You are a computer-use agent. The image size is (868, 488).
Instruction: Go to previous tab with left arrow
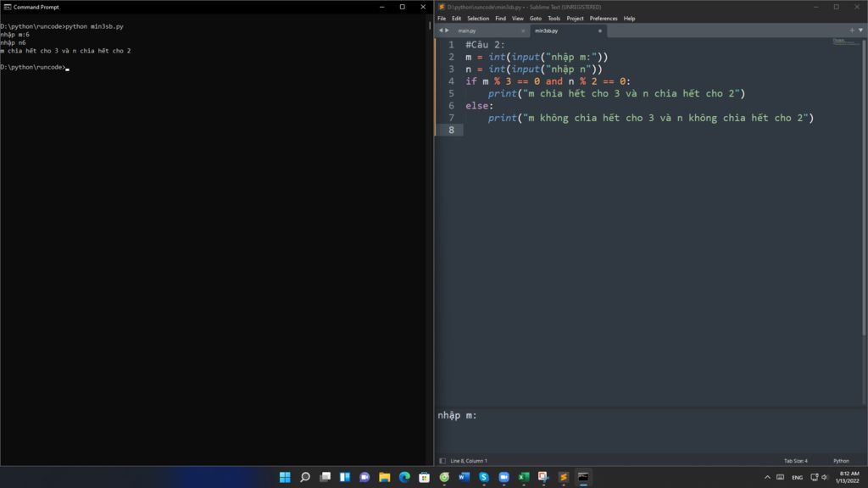click(x=441, y=30)
